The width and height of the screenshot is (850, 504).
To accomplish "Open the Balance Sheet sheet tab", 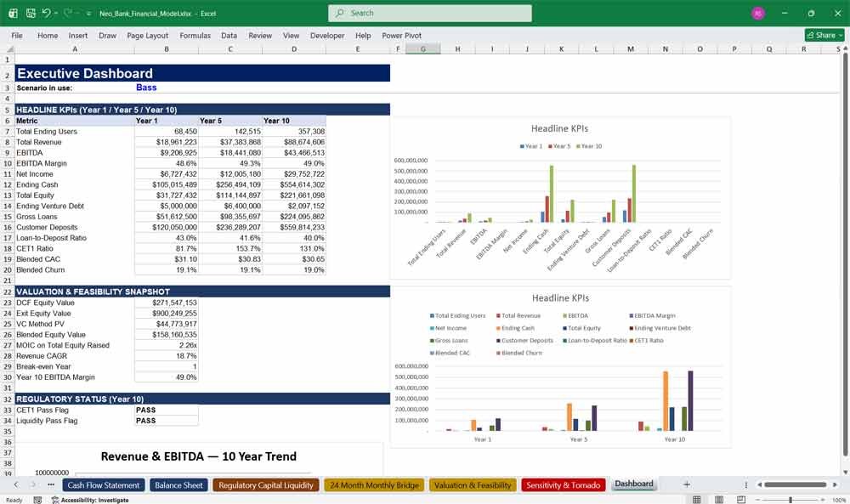I will pyautogui.click(x=178, y=485).
